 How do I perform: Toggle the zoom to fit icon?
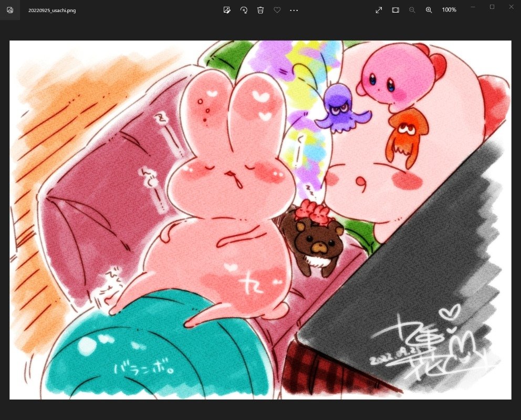click(395, 10)
